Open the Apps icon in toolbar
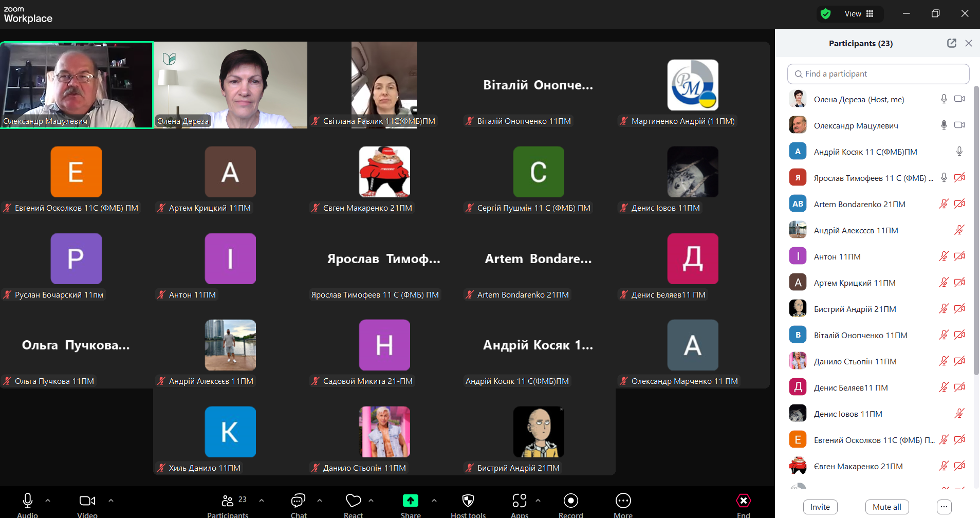The image size is (980, 518). (x=519, y=501)
